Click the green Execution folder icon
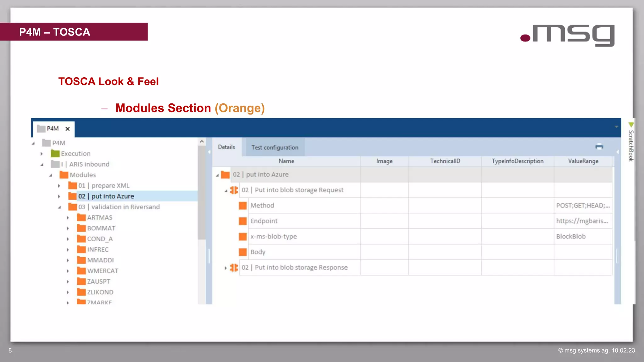This screenshot has width=644, height=362. click(55, 154)
